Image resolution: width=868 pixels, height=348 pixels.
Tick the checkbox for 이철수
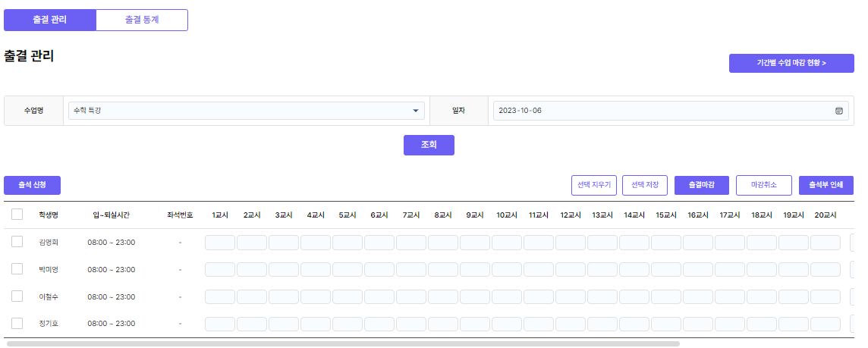point(17,296)
